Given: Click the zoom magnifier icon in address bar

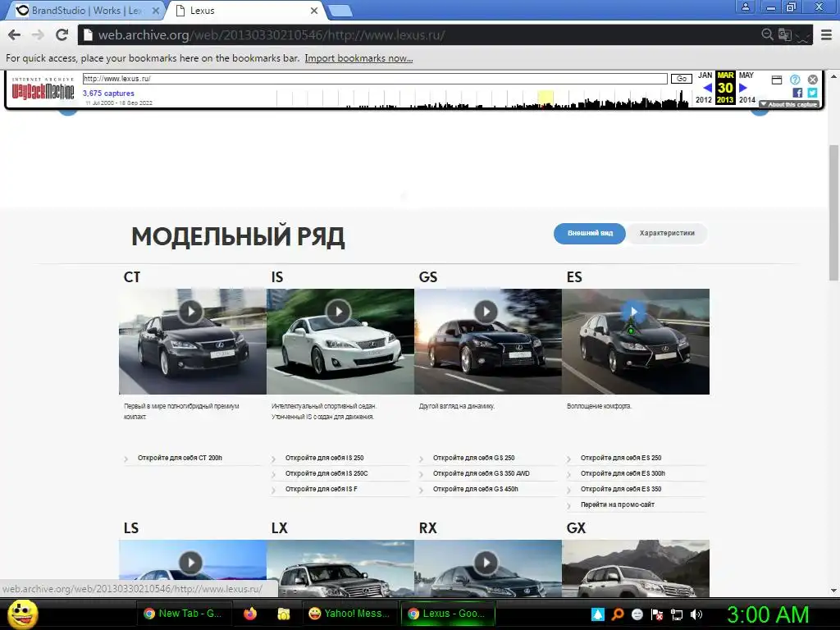Looking at the screenshot, I should pos(767,34).
